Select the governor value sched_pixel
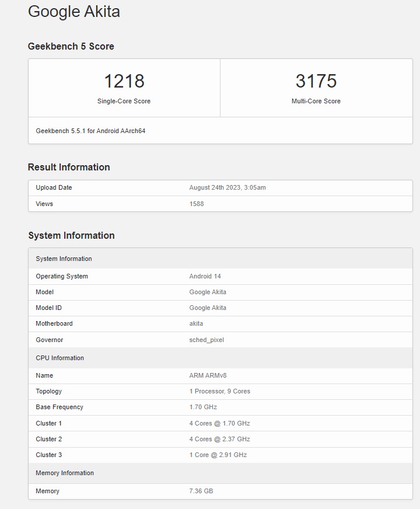The width and height of the screenshot is (420, 509). 206,340
